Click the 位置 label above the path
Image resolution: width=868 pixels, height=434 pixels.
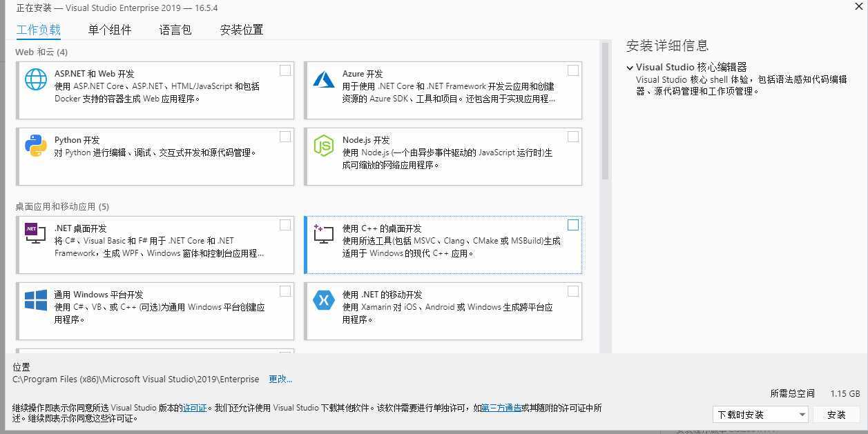click(21, 367)
